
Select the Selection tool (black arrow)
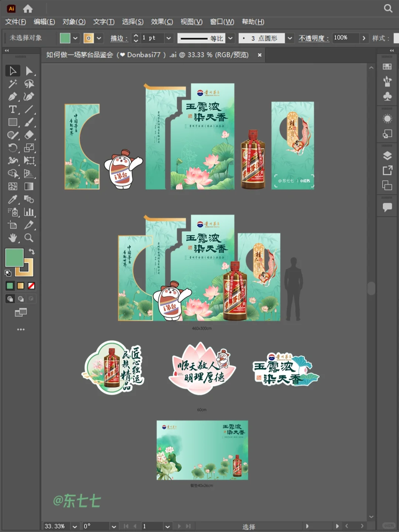[13, 71]
